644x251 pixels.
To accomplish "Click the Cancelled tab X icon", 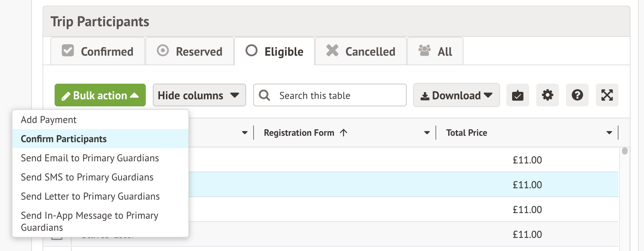I will click(332, 51).
